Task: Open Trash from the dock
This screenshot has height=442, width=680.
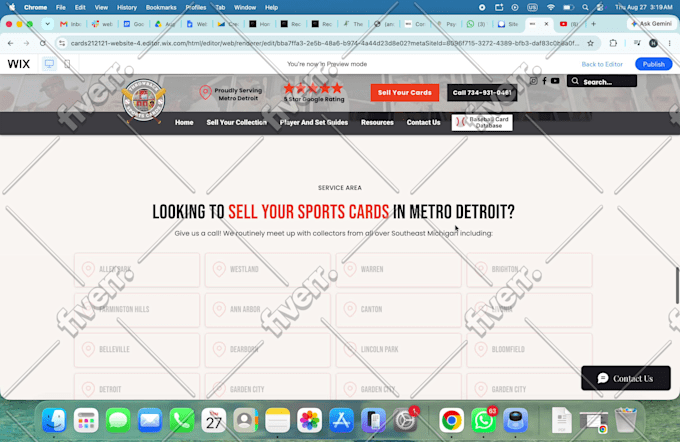Action: click(625, 420)
